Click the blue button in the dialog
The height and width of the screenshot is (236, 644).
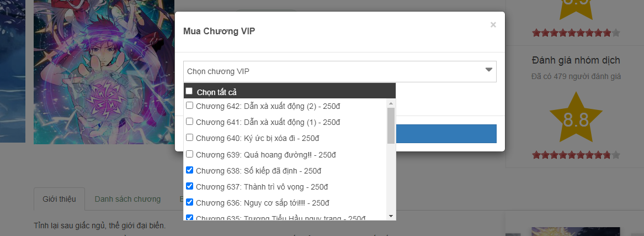(x=447, y=134)
